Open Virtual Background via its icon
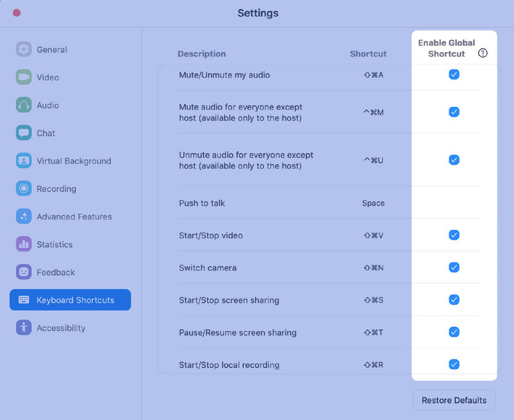Image resolution: width=514 pixels, height=420 pixels. point(24,160)
